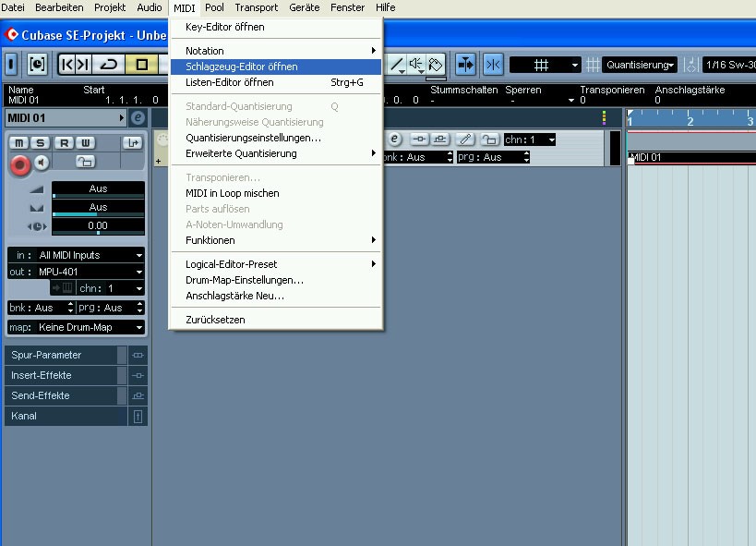Click the Send-Effekte bypass icon
Image resolution: width=756 pixels, height=546 pixels.
tap(138, 395)
